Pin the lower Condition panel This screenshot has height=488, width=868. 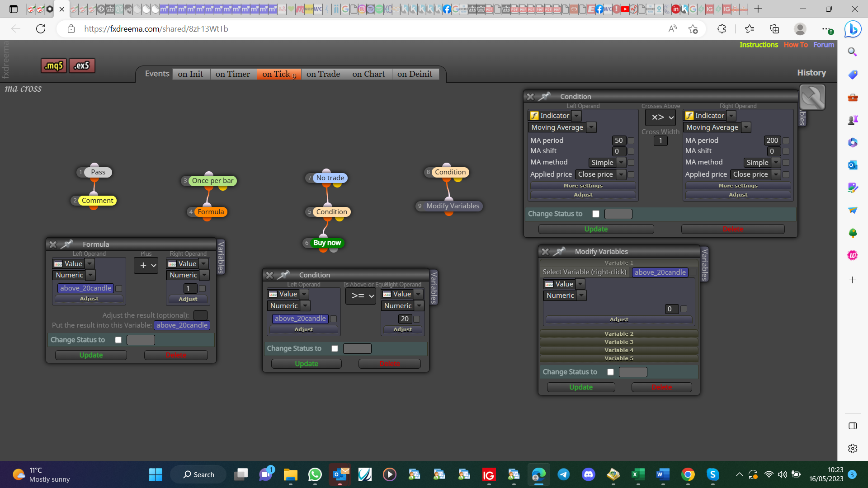(283, 275)
